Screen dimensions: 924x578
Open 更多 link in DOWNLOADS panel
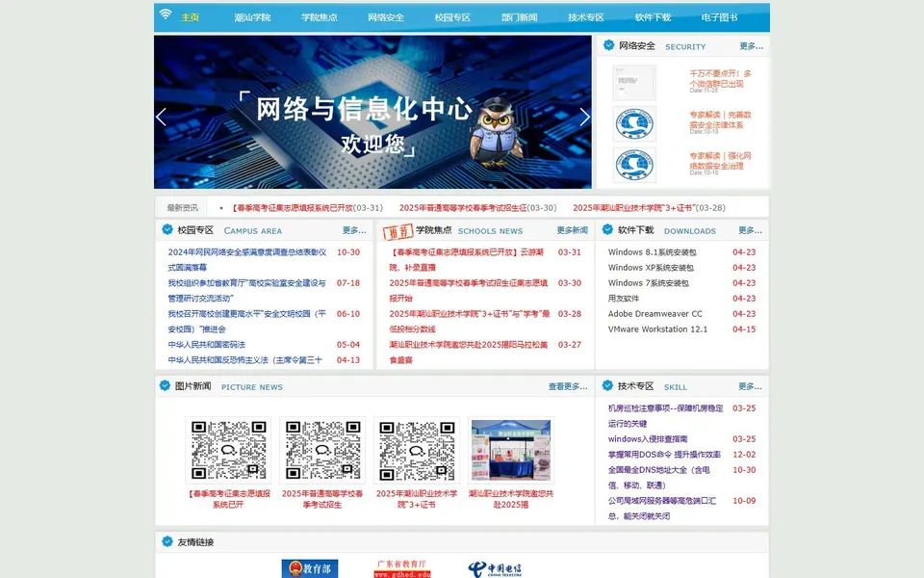[750, 230]
